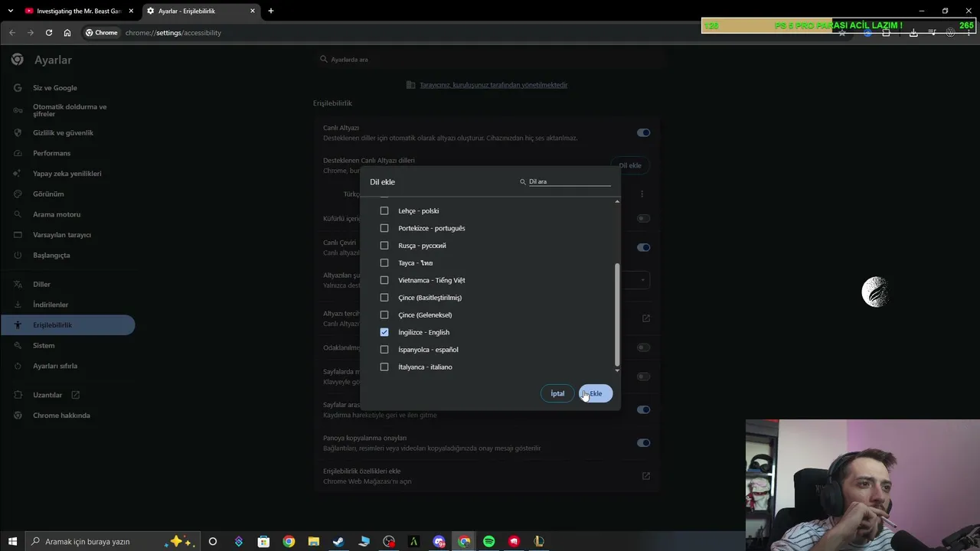Open Uzantılar extensions page
Screen dimensions: 980x551
coord(47,395)
